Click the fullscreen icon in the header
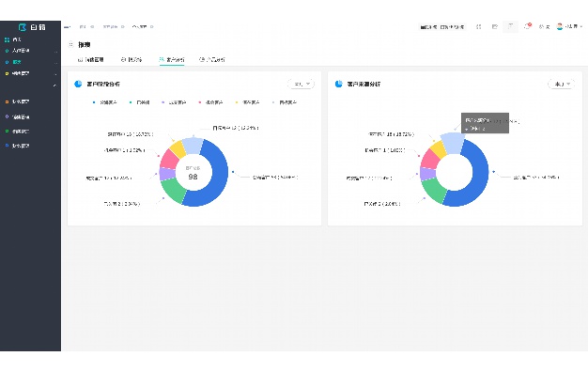Screen dimensions: 588x372 [x=478, y=26]
